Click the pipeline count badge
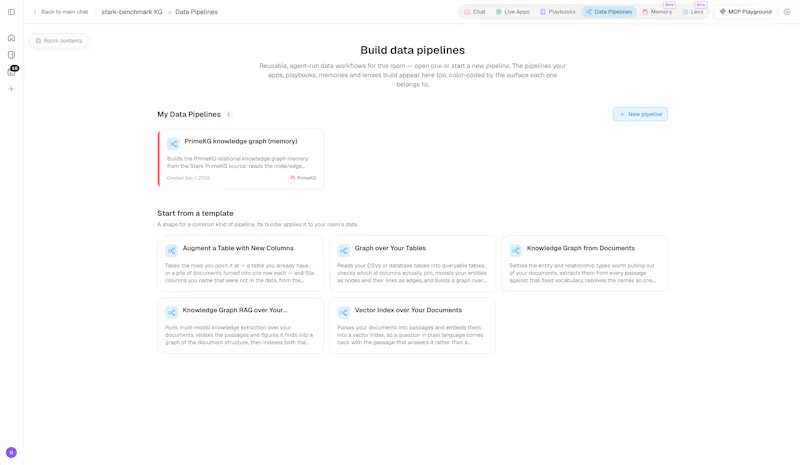The height and width of the screenshot is (465, 800). 229,114
